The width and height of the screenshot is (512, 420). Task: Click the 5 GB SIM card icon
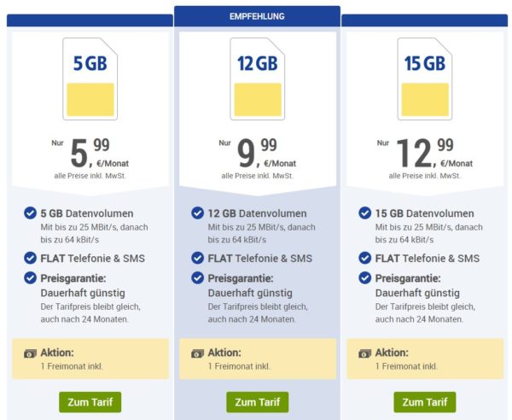click(90, 79)
